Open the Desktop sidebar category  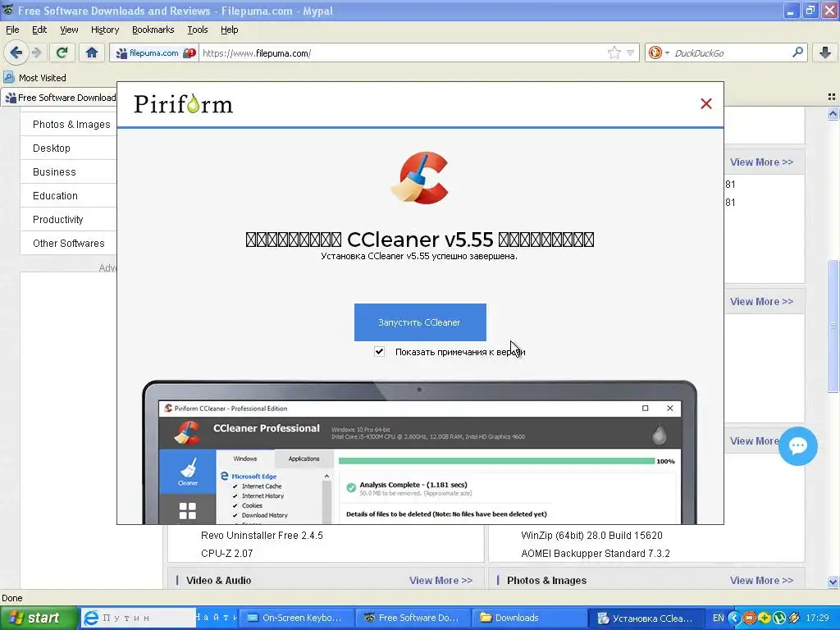pyautogui.click(x=52, y=148)
